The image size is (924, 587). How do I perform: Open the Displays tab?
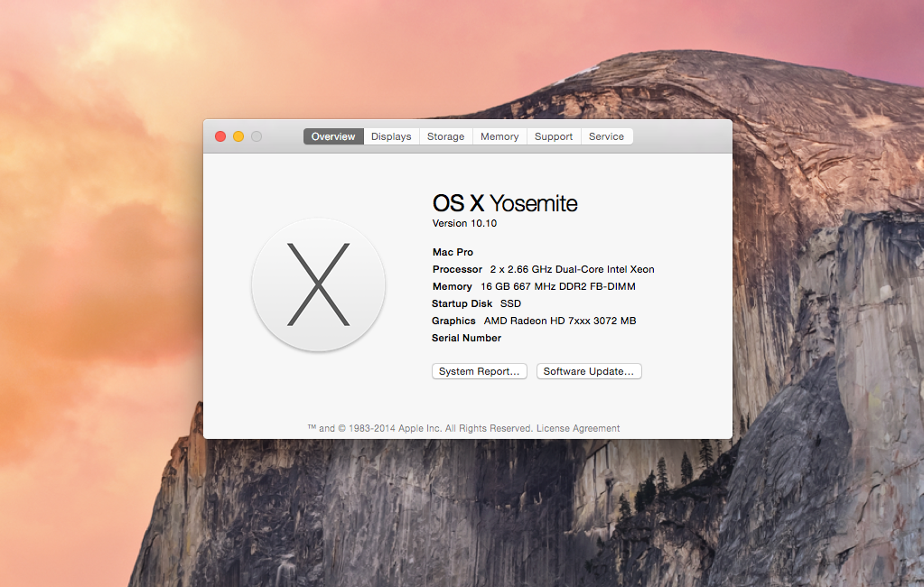391,136
